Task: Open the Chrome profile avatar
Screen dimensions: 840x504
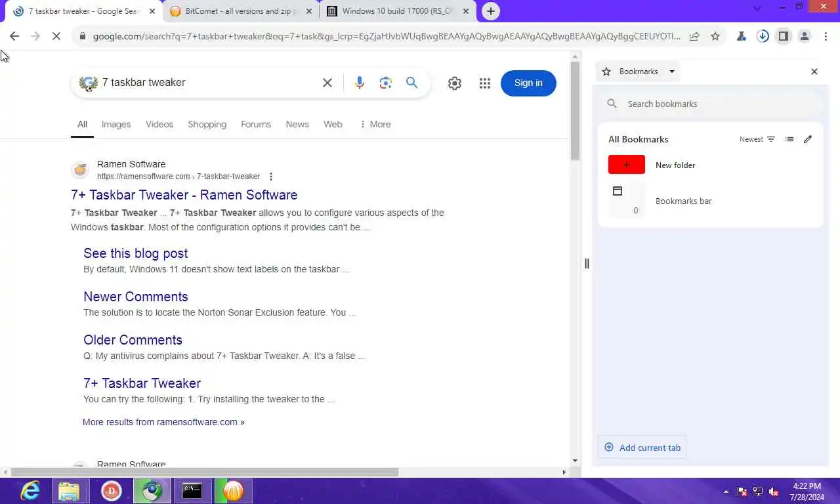Action: pyautogui.click(x=805, y=37)
